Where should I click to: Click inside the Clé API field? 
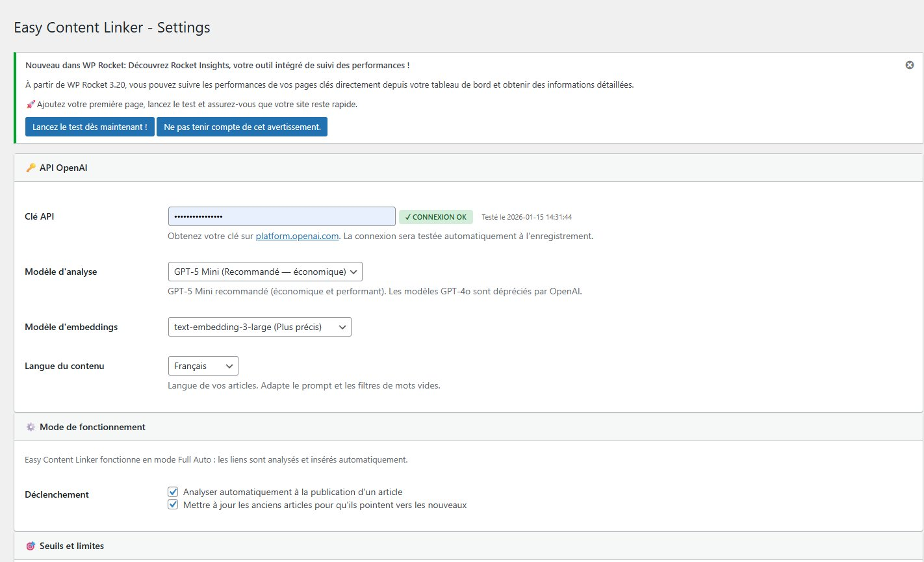coord(281,216)
